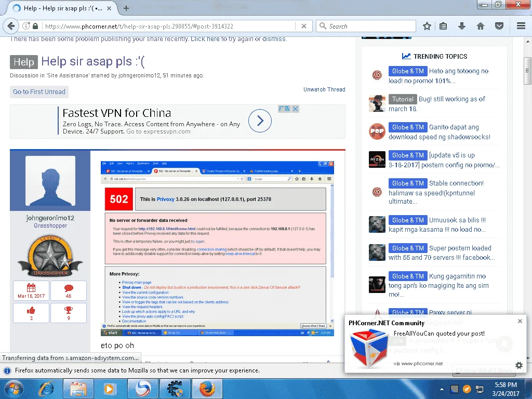
Task: Click the likes count thumbs-up box
Action: click(31, 313)
